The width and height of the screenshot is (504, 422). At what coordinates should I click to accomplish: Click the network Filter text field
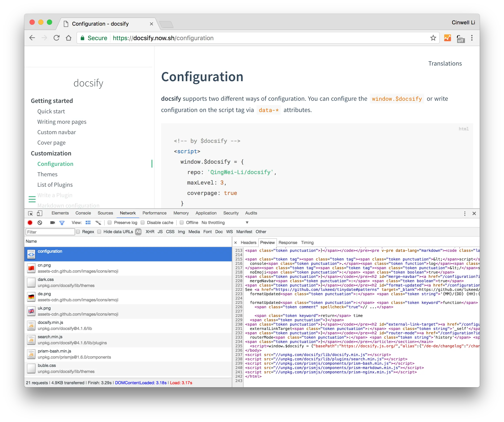pyautogui.click(x=50, y=232)
